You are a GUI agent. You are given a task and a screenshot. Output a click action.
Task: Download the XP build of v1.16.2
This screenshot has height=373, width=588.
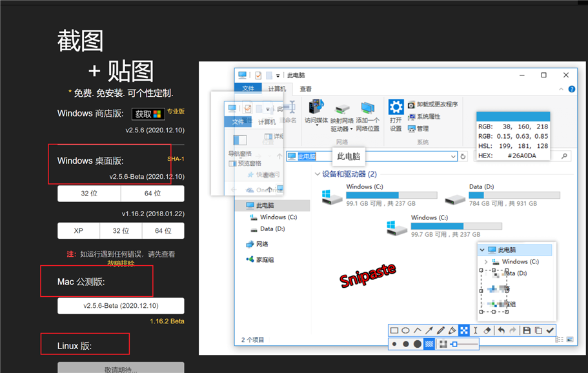(79, 230)
